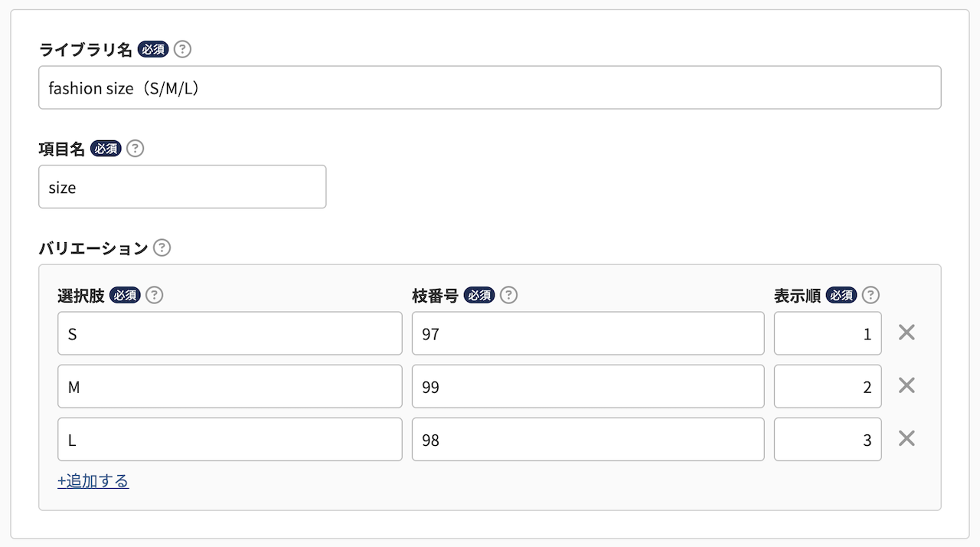The width and height of the screenshot is (980, 547).
Task: Focus the 項目名 field containing size
Action: [182, 187]
